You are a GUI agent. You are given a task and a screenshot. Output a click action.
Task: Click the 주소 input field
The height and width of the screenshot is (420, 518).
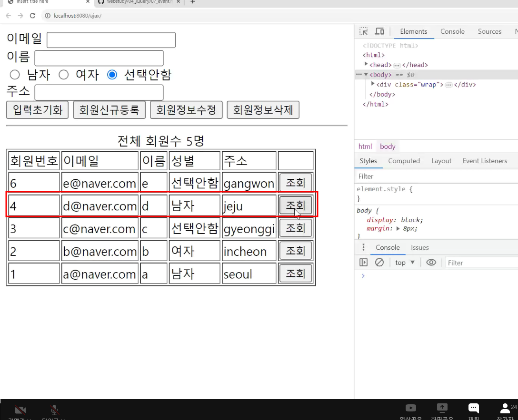coord(99,92)
